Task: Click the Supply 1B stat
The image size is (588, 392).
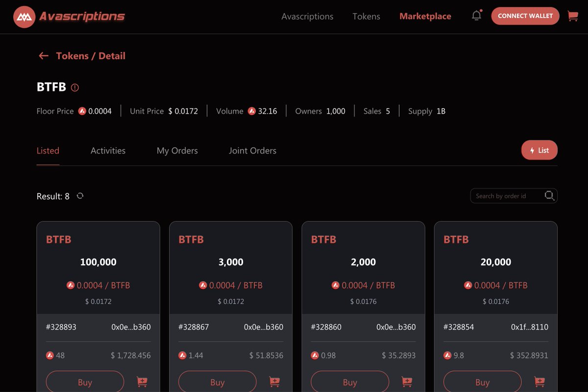Action: click(x=427, y=111)
